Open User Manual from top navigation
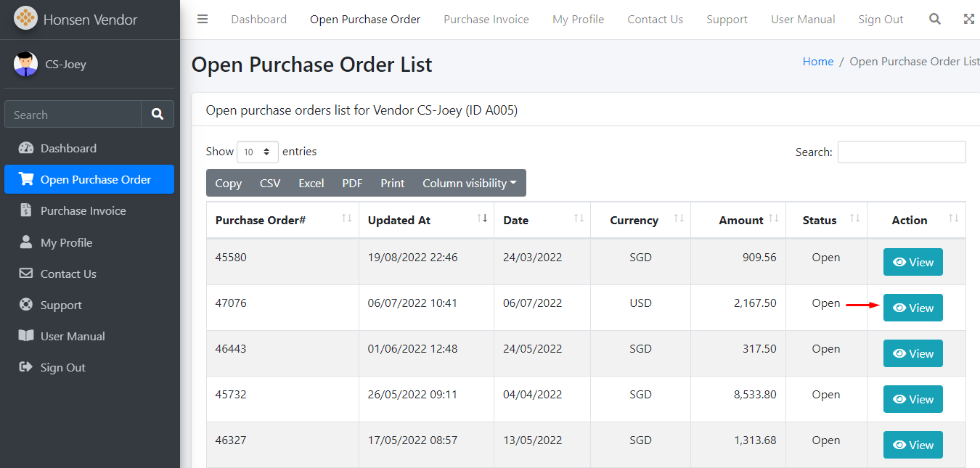This screenshot has width=980, height=468. click(802, 20)
